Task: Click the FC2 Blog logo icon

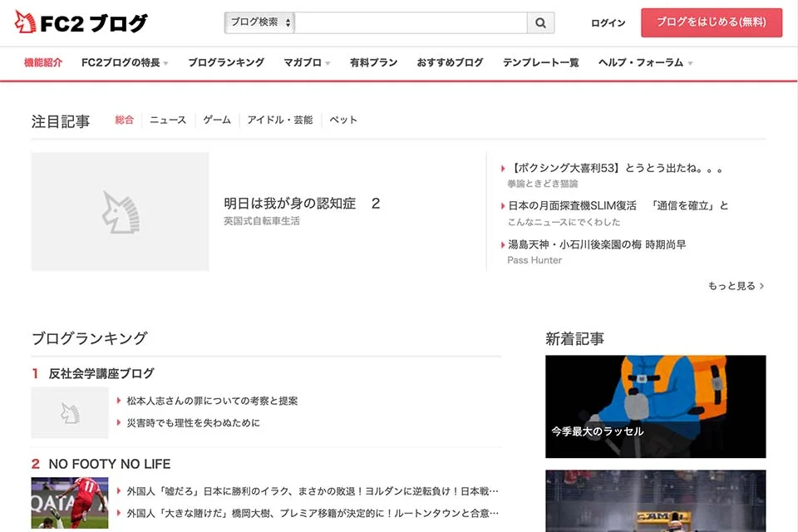Action: tap(25, 22)
